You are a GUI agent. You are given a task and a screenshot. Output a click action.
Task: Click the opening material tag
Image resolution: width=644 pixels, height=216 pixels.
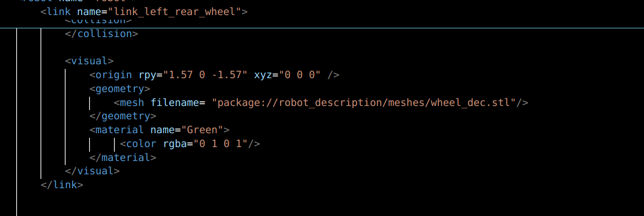coord(159,130)
